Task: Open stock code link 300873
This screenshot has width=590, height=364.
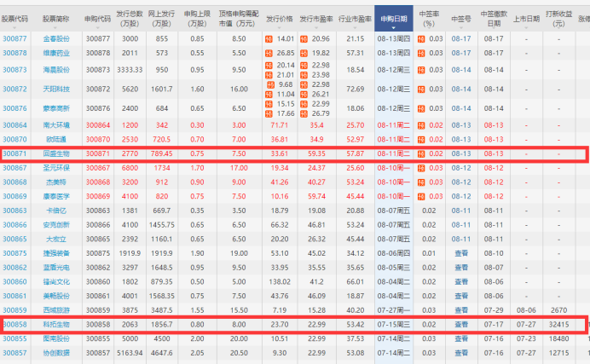Action: coord(14,70)
